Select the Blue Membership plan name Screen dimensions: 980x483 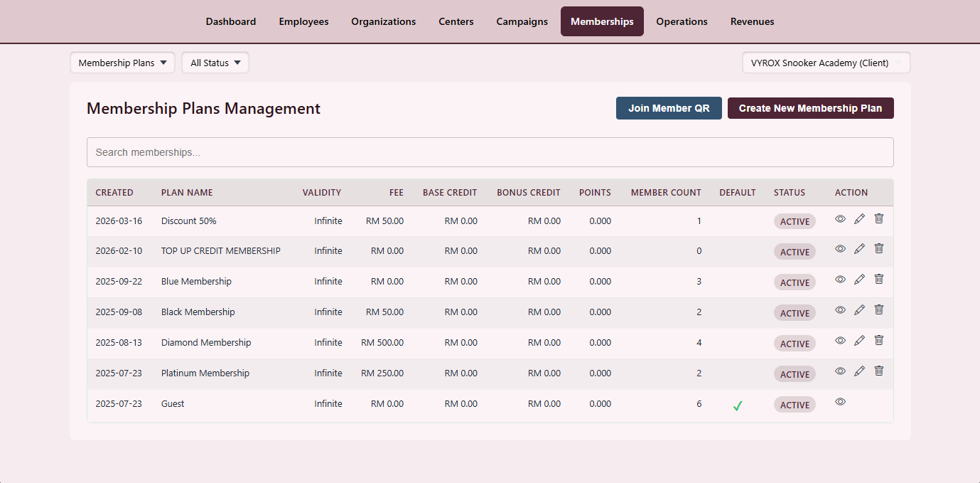(x=196, y=282)
